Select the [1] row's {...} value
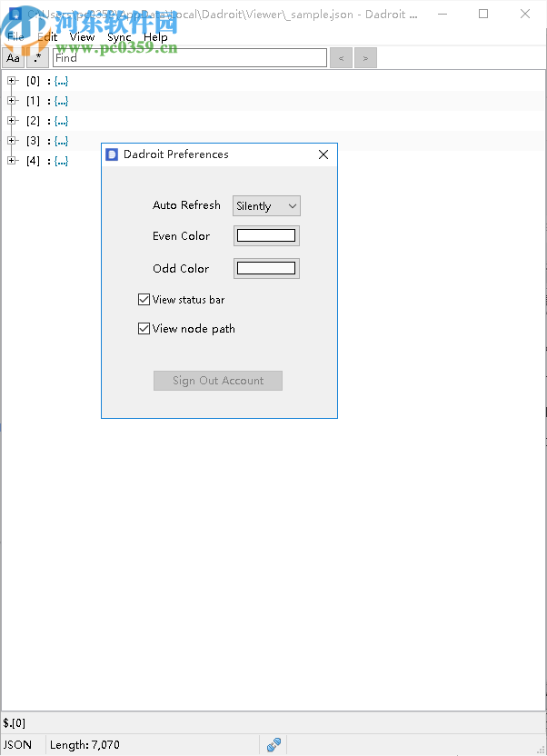Image resolution: width=547 pixels, height=756 pixels. 61,101
